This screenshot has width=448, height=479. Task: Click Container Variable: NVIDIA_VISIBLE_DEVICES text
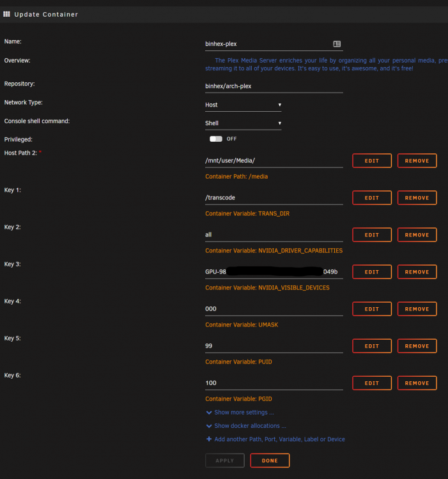click(x=267, y=288)
